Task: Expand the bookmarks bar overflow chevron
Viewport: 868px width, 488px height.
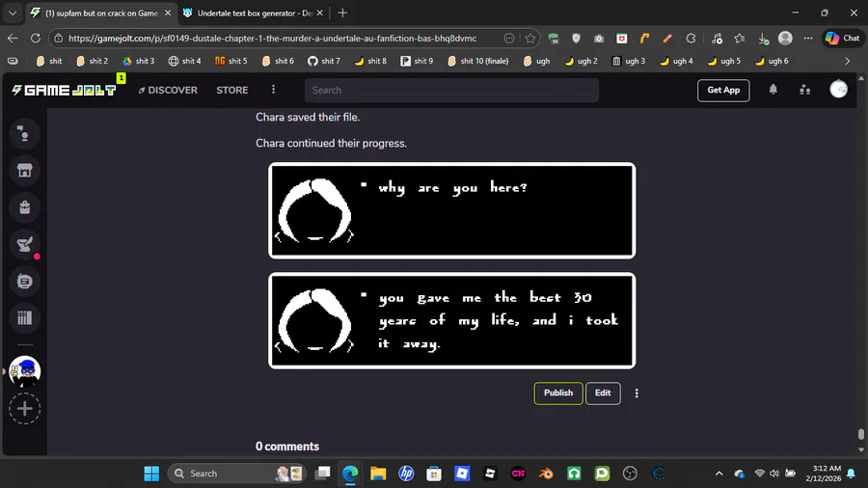Action: coord(847,61)
